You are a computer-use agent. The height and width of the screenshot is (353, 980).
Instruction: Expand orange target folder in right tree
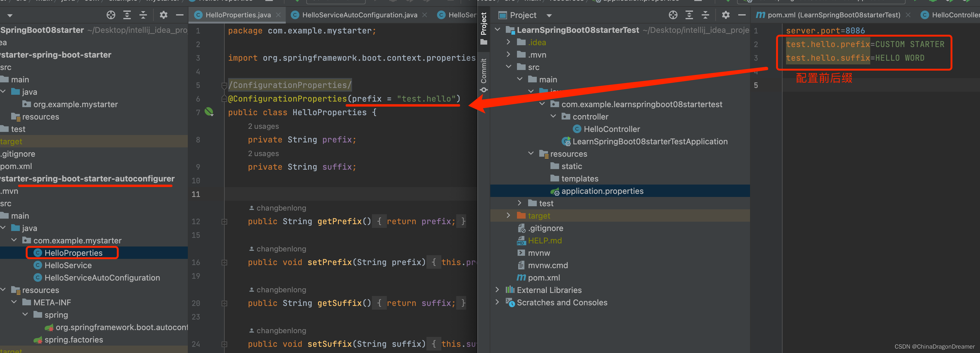pos(509,216)
